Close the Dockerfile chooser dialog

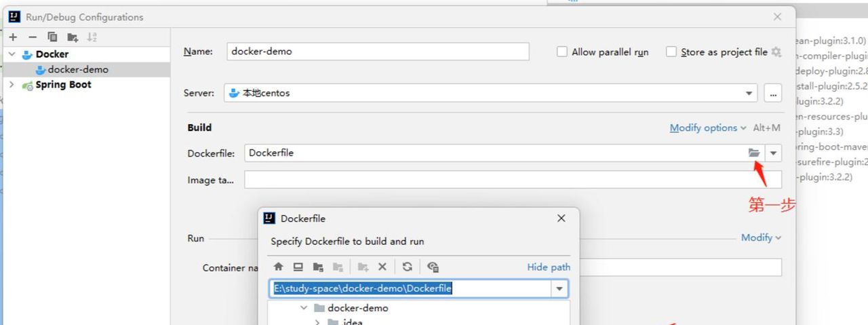(x=561, y=218)
